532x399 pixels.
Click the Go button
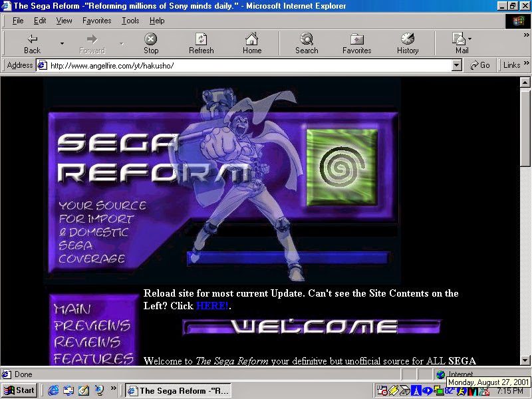click(479, 65)
